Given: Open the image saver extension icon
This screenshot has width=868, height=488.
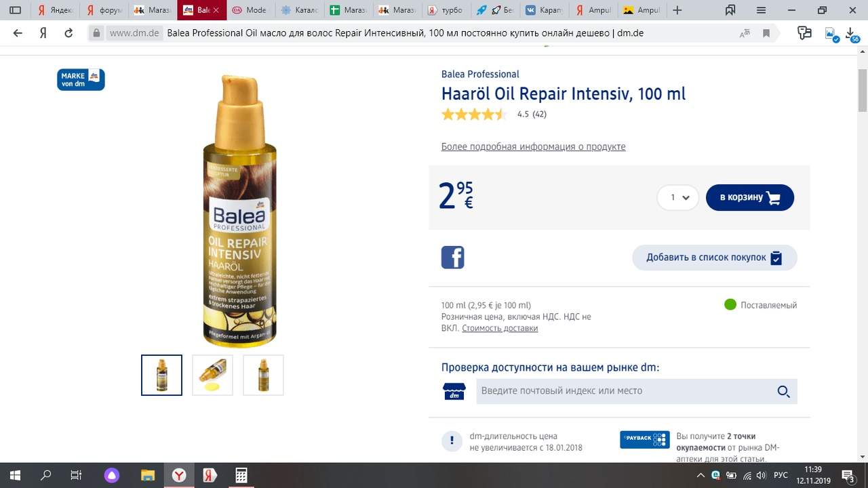Looking at the screenshot, I should [831, 34].
